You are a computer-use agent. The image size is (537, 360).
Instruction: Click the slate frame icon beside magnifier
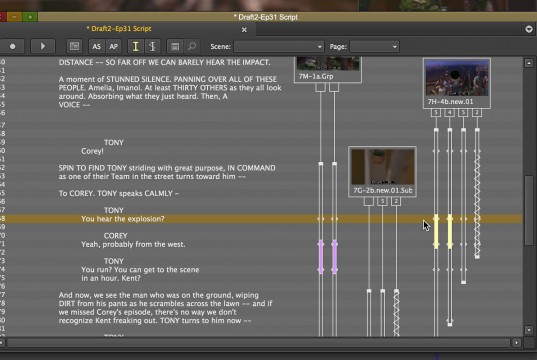175,46
